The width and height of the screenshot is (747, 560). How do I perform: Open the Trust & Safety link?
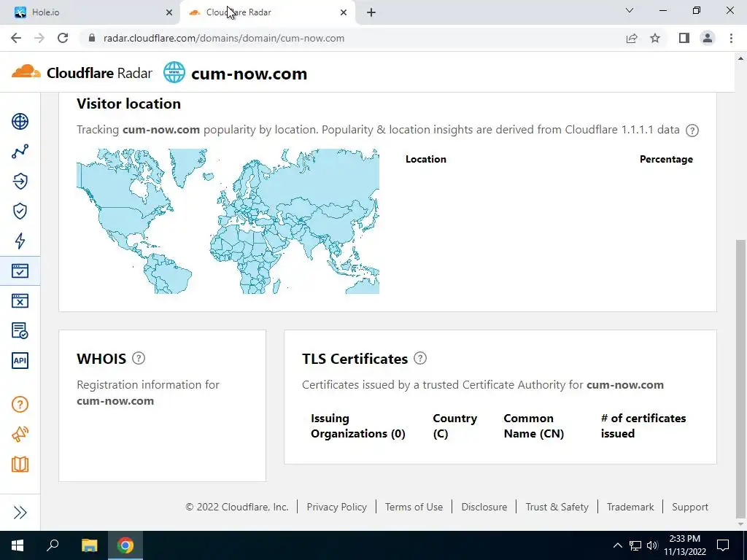(x=557, y=507)
